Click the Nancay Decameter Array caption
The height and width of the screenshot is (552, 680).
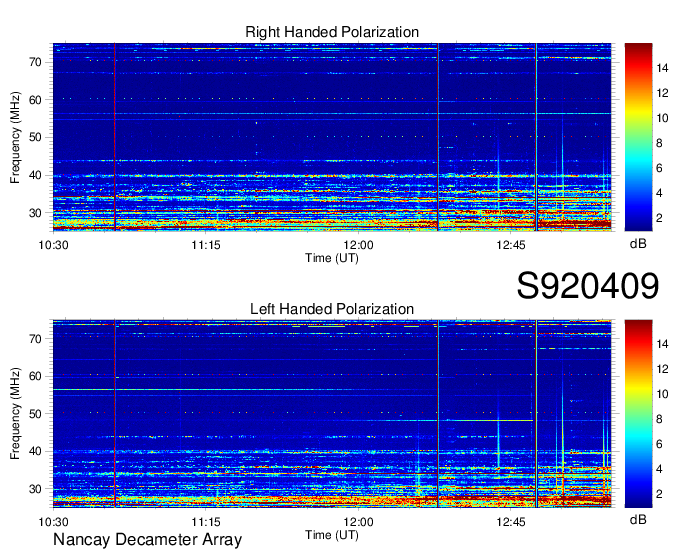(x=147, y=539)
